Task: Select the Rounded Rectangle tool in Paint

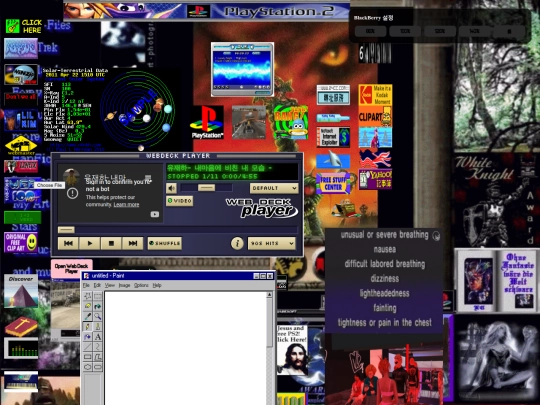Action: (x=98, y=367)
